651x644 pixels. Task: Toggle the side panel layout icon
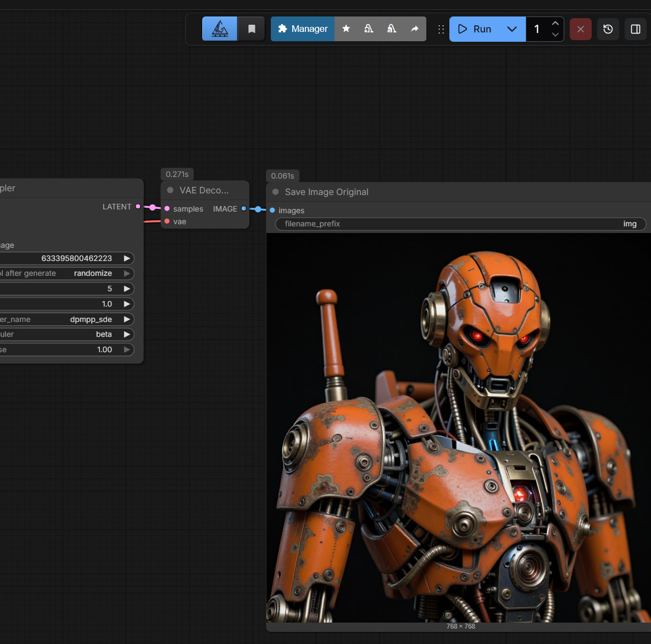coord(636,29)
